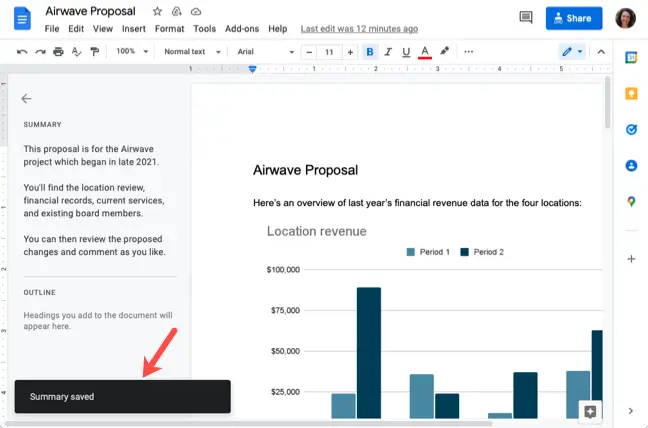Select the Paint format tool
This screenshot has height=428, width=648.
coord(95,52)
